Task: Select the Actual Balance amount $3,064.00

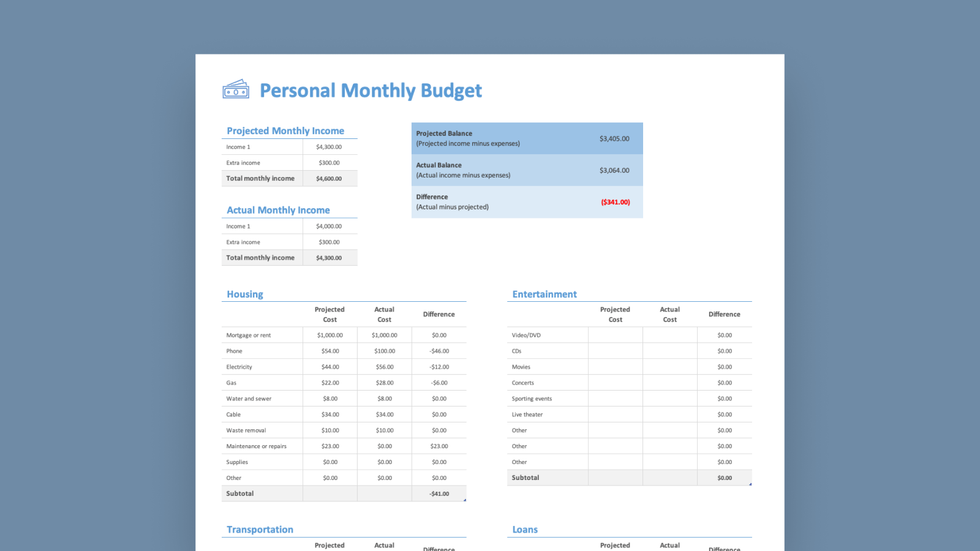Action: 614,171
